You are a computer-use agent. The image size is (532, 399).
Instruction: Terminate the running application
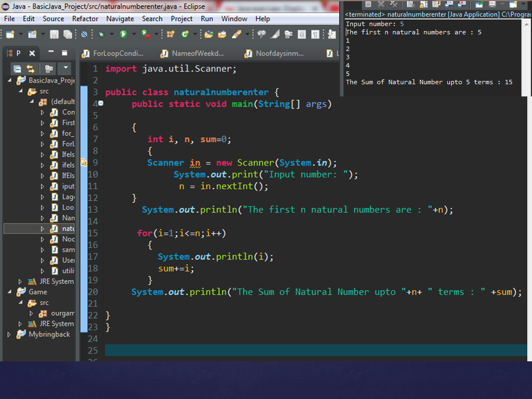point(369,5)
